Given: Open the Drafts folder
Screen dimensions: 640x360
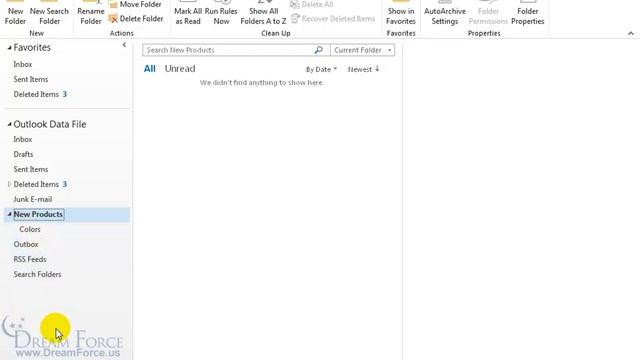Looking at the screenshot, I should click(x=23, y=154).
